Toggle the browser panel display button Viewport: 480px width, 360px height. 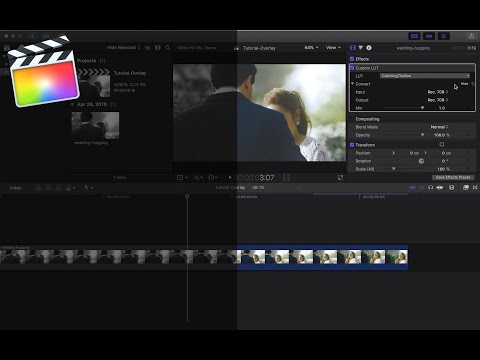pyautogui.click(x=414, y=36)
